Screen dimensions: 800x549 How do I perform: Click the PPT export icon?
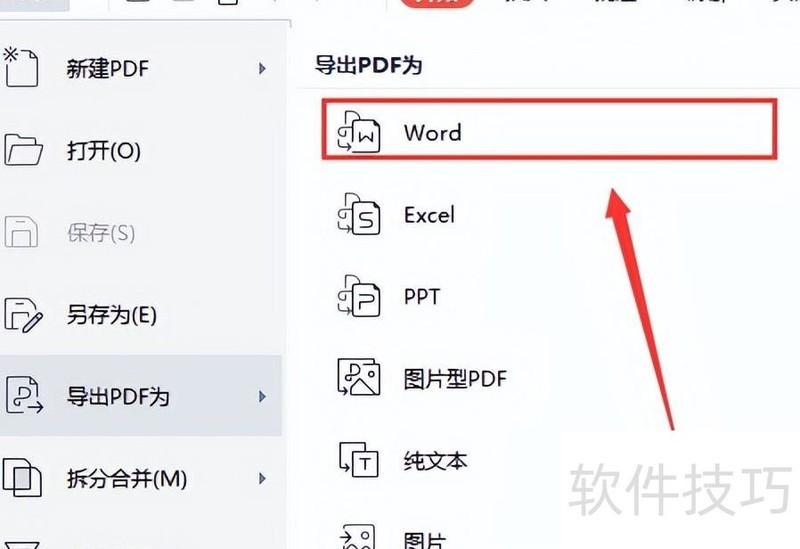(x=359, y=296)
